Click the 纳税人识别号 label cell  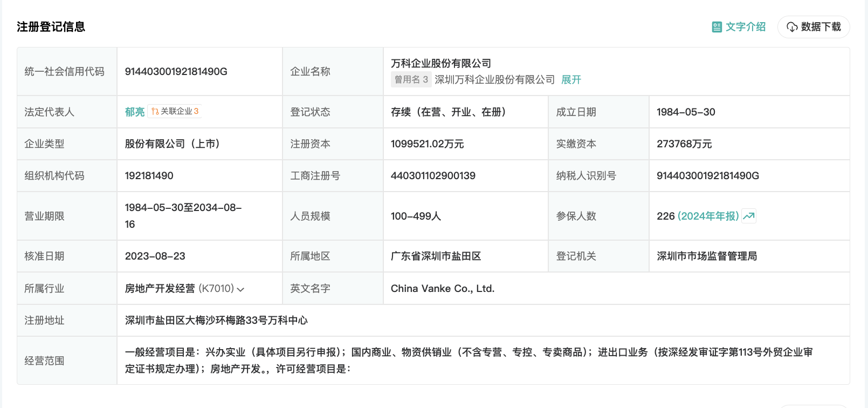[598, 175]
